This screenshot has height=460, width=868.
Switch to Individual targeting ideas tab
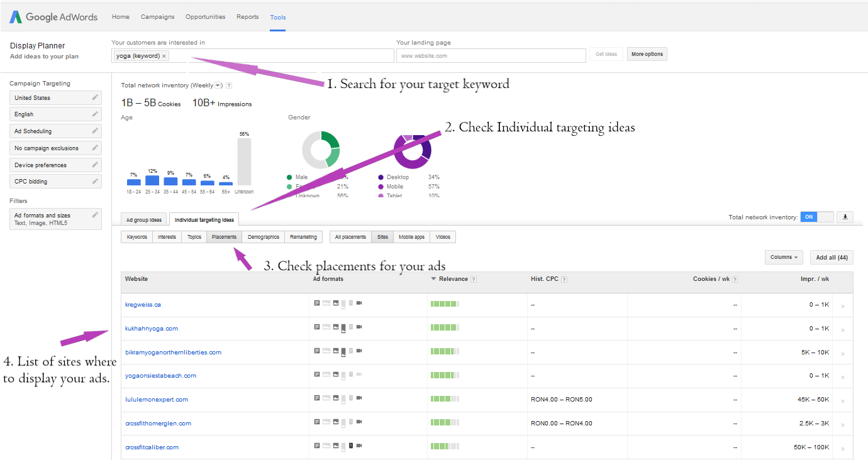click(x=204, y=220)
